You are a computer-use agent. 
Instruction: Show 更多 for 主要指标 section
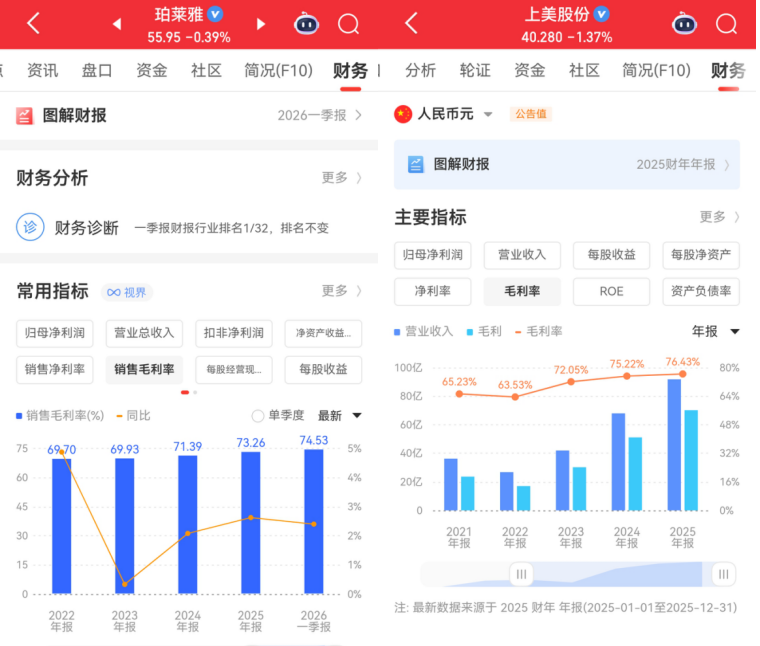pyautogui.click(x=719, y=217)
